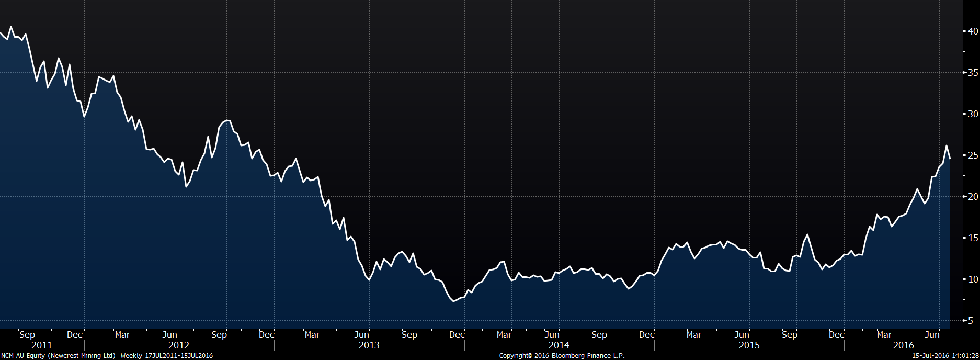Select the 25 price axis label
980x360 pixels.
pos(973,155)
